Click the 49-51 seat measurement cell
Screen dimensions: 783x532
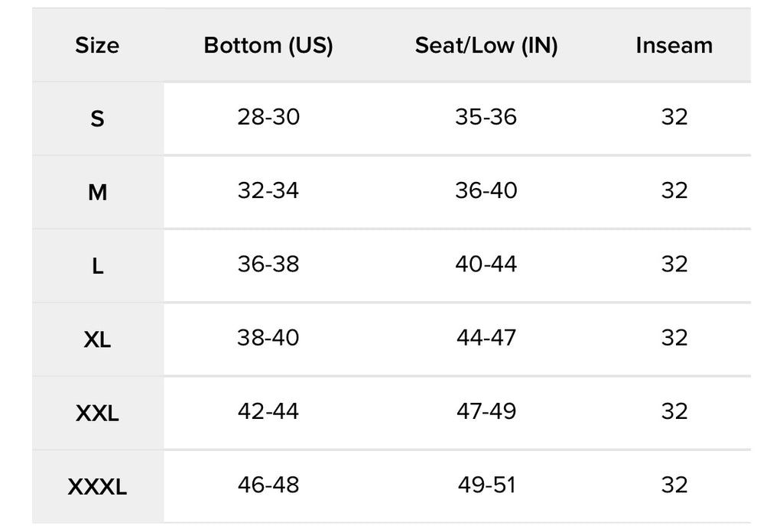(486, 485)
